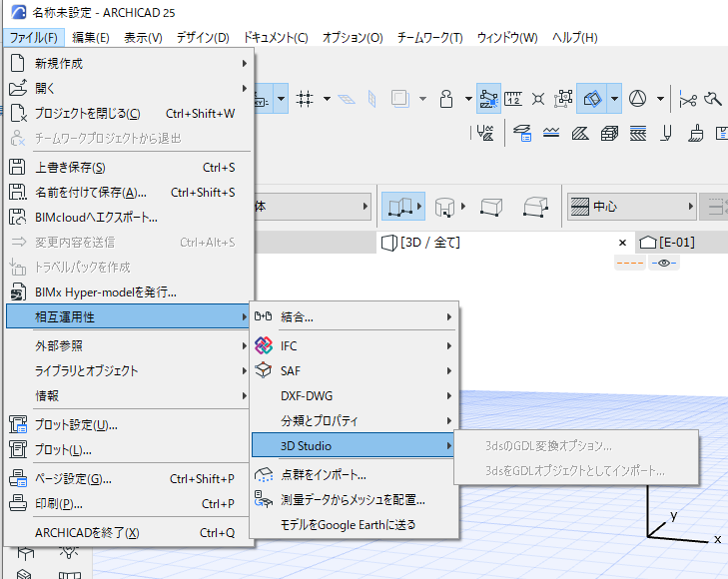Click the snap point X icon
This screenshot has height=579, width=728.
pyautogui.click(x=538, y=99)
